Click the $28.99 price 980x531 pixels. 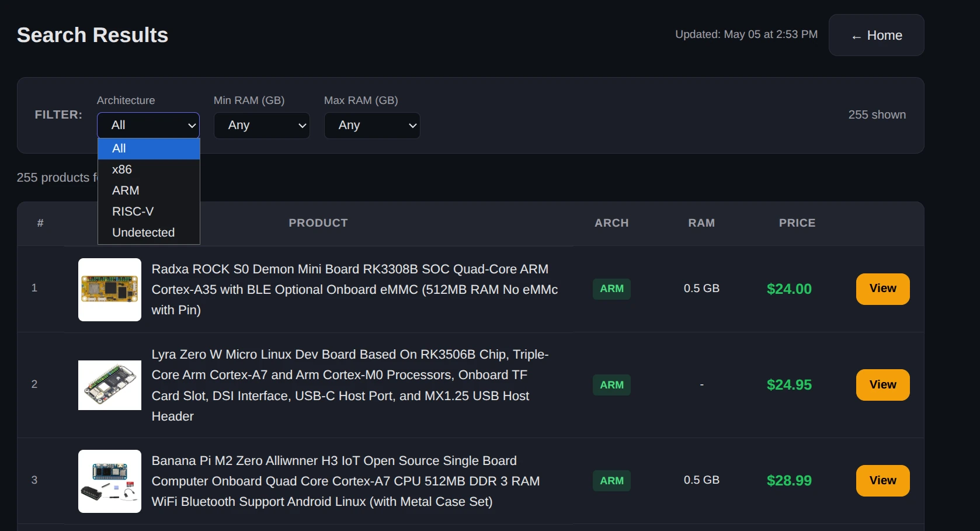(789, 481)
